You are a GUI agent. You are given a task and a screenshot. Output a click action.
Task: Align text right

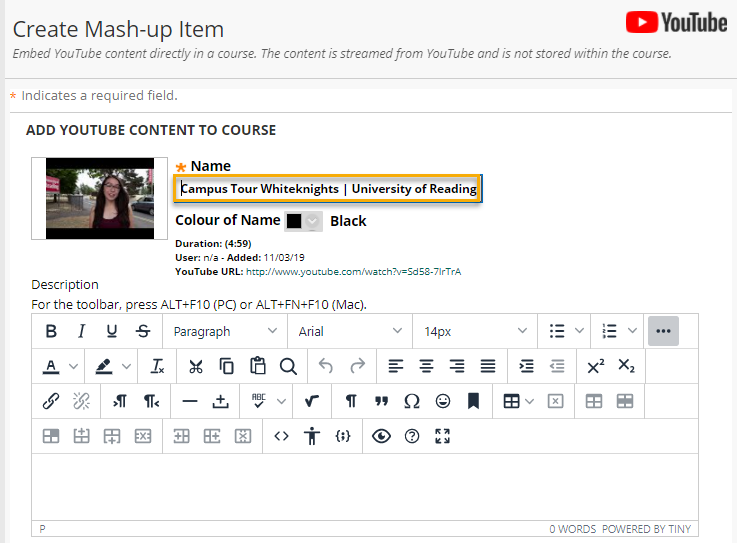click(457, 366)
